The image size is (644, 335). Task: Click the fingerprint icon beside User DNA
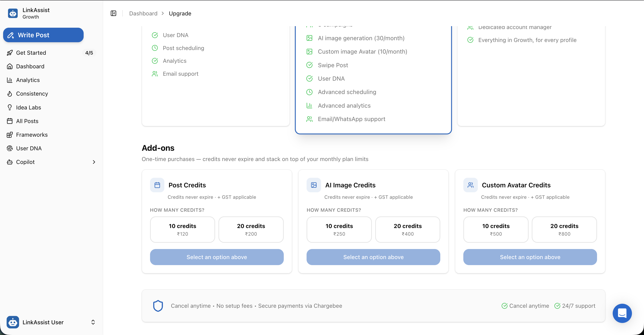[x=10, y=148]
